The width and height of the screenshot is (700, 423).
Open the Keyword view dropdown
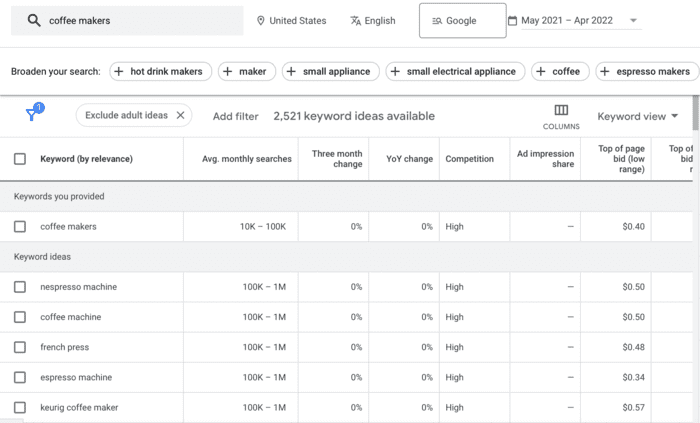coord(638,116)
